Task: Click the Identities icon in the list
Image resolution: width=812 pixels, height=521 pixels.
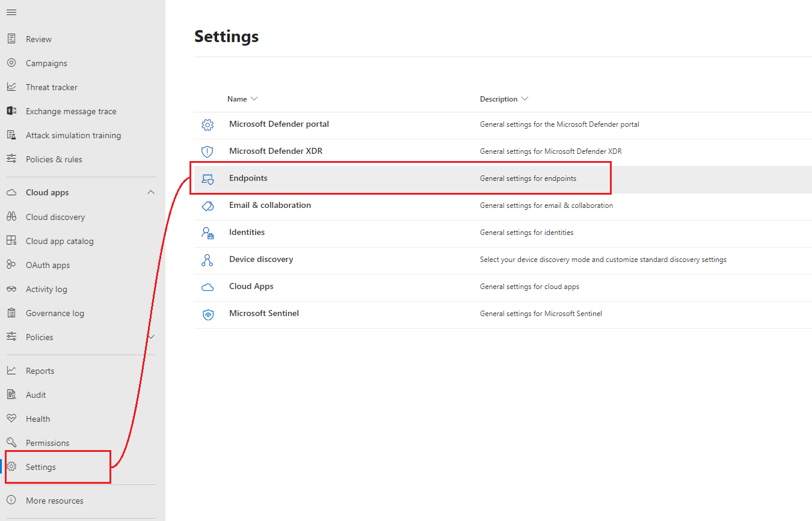Action: click(208, 233)
